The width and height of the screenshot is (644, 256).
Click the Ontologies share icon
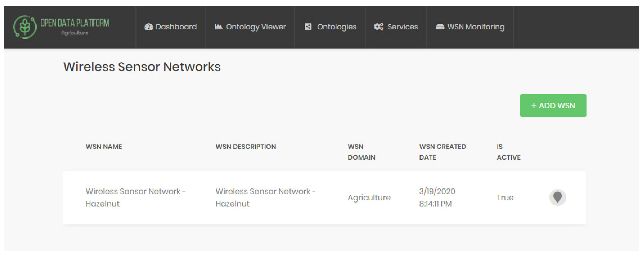pos(308,27)
